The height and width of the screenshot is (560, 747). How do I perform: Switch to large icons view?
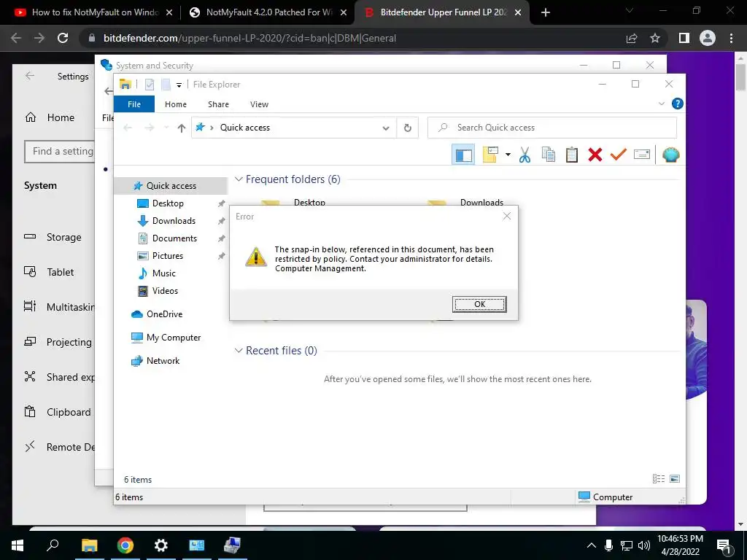675,478
